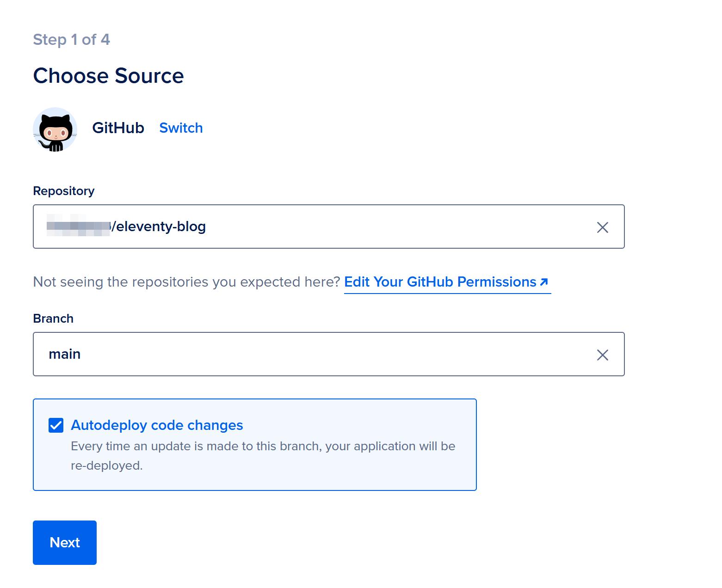722x588 pixels.
Task: Click the Repository field label
Action: (x=64, y=191)
